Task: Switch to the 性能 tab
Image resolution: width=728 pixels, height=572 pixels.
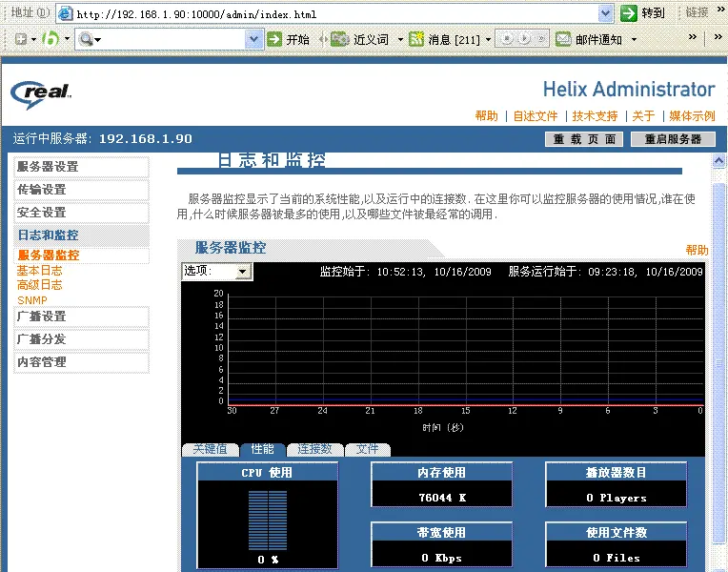Action: tap(262, 449)
